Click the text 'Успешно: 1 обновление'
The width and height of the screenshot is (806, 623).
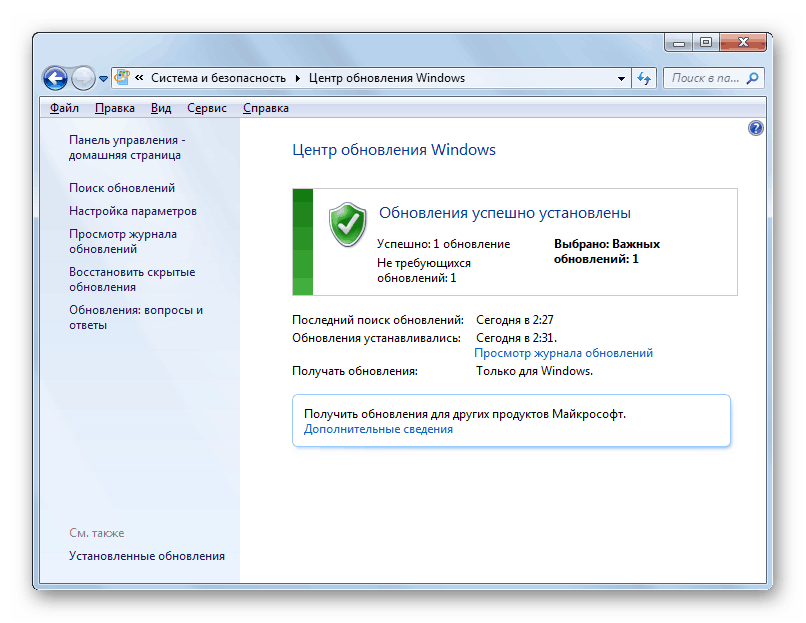tap(443, 244)
